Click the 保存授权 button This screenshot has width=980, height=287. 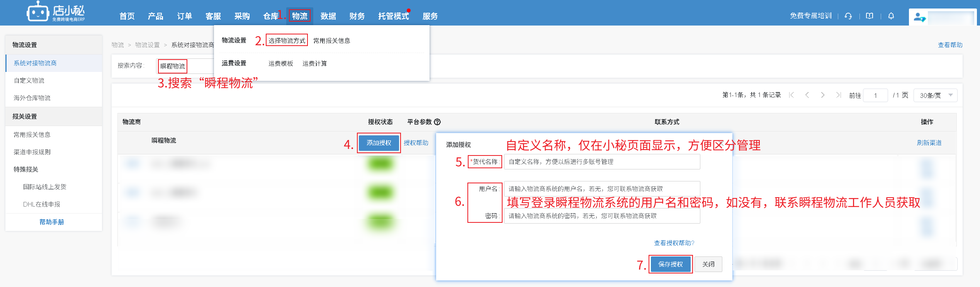point(671,264)
